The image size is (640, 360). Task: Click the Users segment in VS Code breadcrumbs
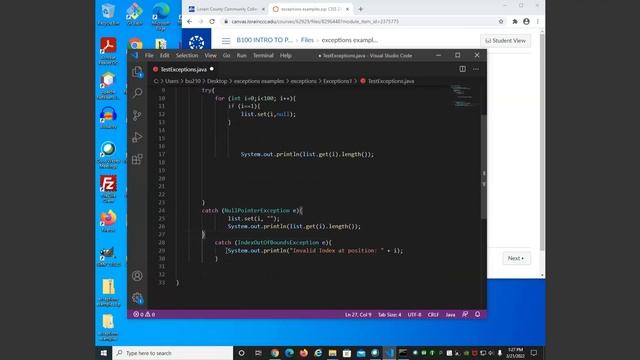point(171,81)
